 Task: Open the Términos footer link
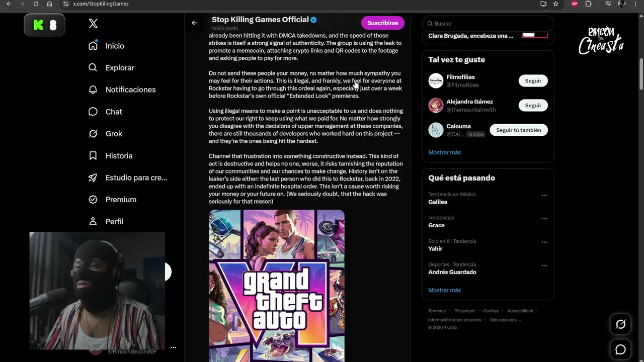coord(437,311)
